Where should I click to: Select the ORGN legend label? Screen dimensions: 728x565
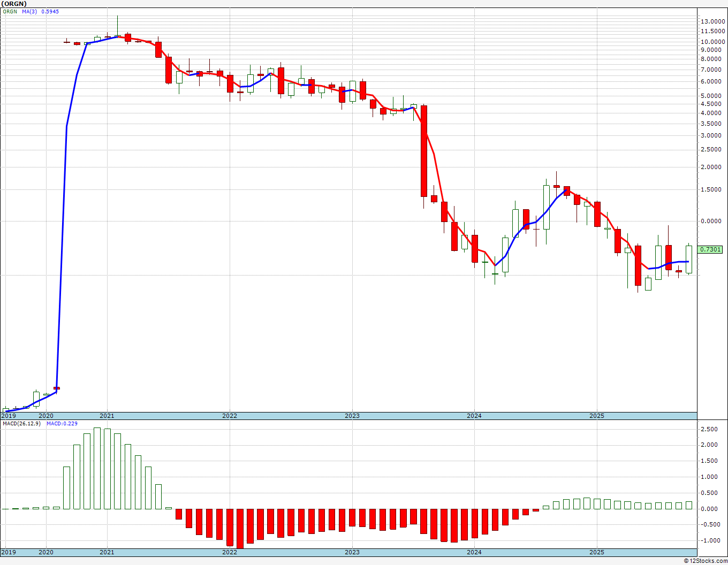pos(10,11)
